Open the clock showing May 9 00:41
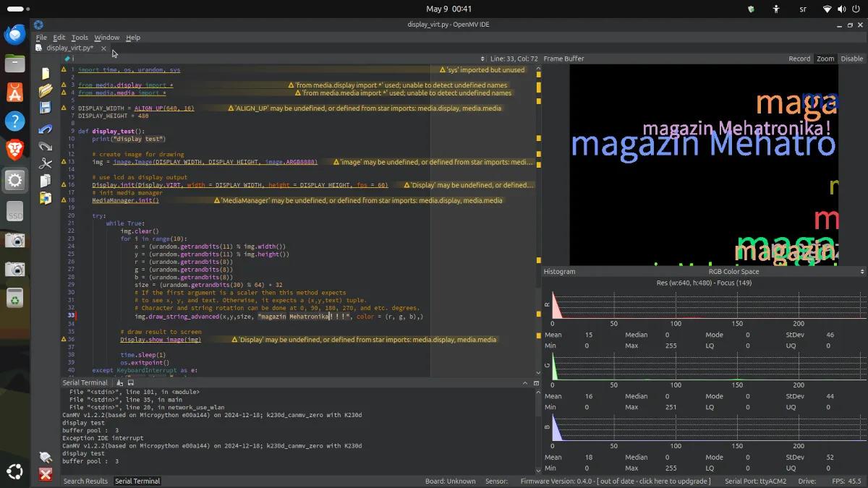The height and width of the screenshot is (488, 868). pos(448,9)
